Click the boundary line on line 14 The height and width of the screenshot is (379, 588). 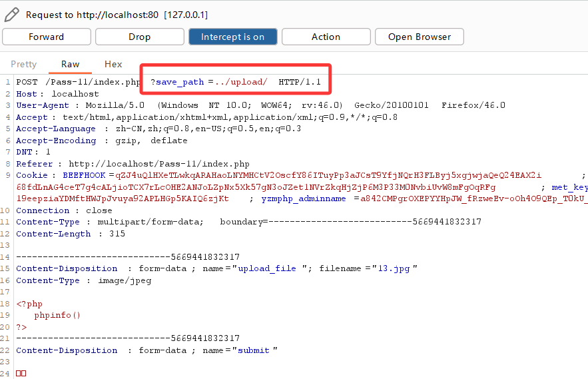point(128,257)
